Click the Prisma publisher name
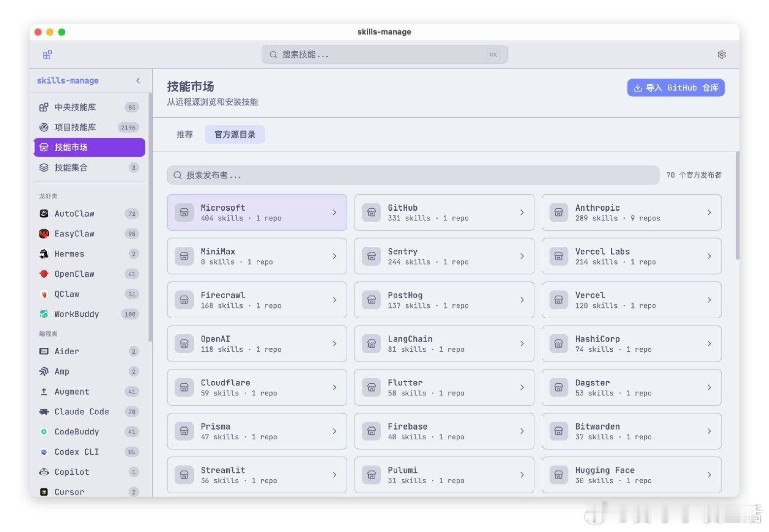This screenshot has height=532, width=769. tap(215, 427)
